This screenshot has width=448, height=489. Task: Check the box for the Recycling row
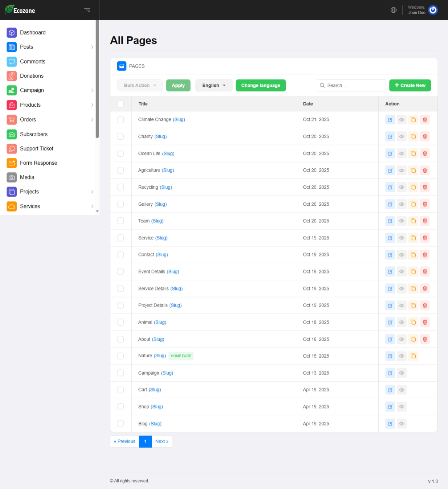121,187
